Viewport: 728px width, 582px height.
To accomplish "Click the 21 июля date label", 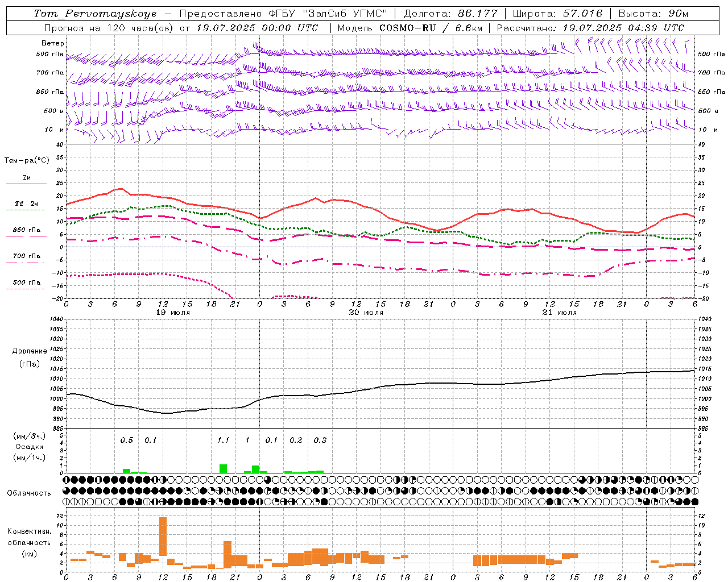I will (x=560, y=313).
